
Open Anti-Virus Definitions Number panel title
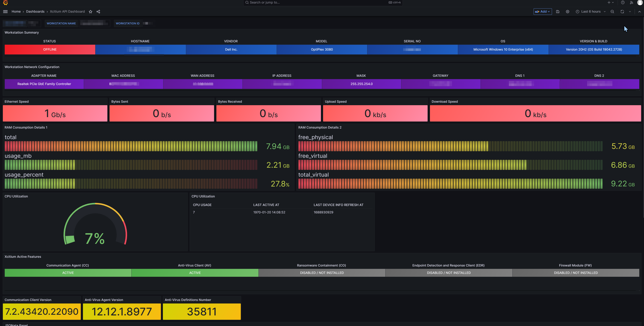[188, 300]
